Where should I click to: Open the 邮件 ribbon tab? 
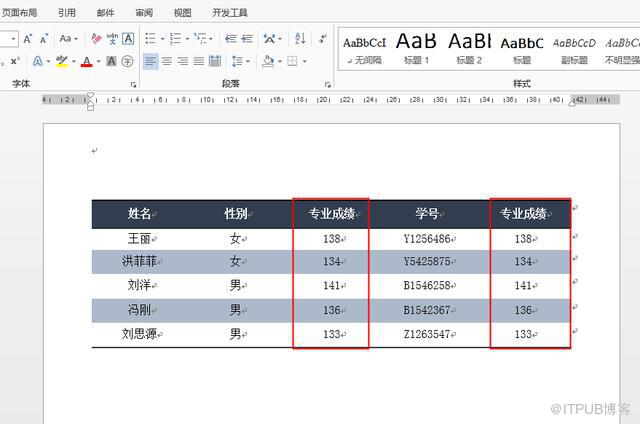[105, 13]
